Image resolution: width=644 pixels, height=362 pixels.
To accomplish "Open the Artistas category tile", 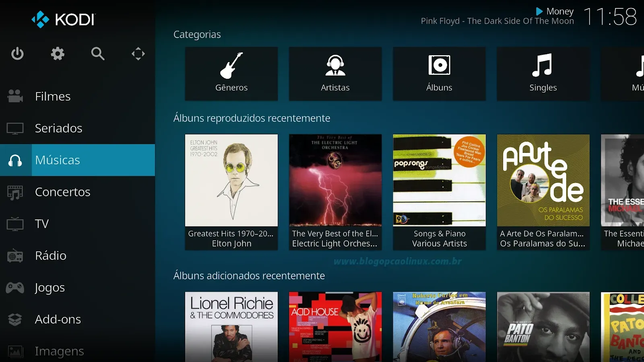I will coord(335,74).
